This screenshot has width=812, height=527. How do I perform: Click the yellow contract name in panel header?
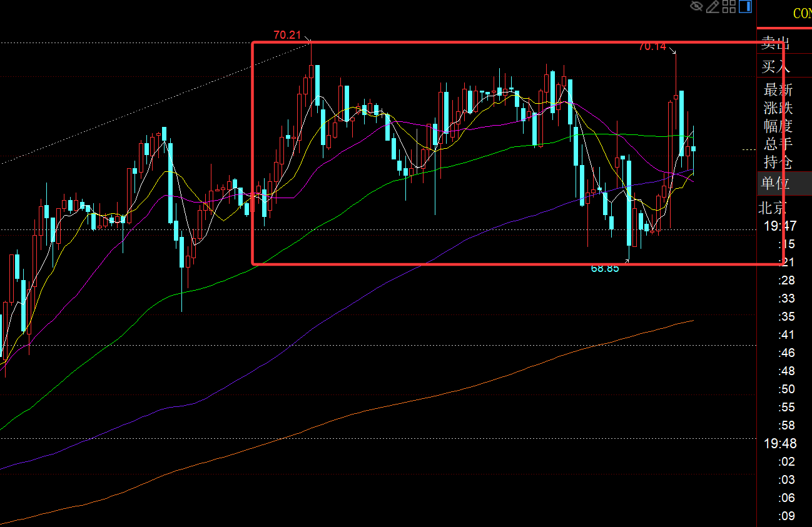click(x=802, y=14)
